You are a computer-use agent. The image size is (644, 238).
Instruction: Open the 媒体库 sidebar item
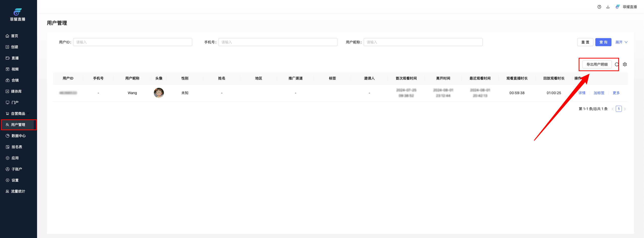pos(16,91)
